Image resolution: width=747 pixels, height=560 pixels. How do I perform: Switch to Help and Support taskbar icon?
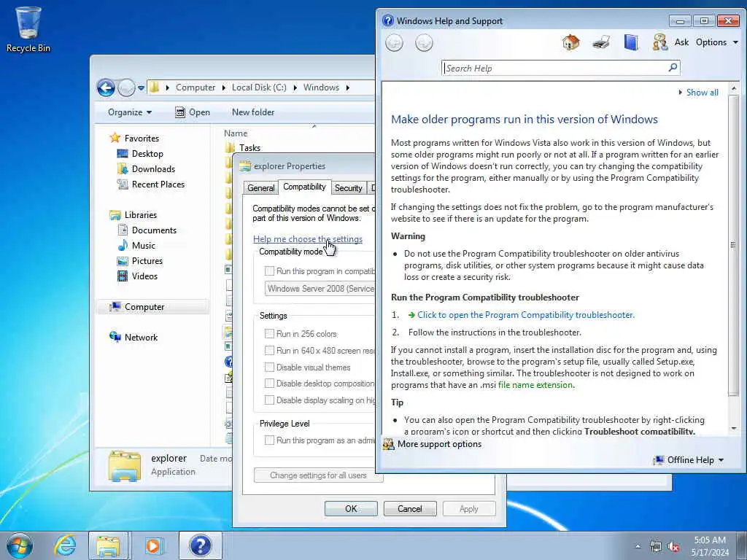tap(200, 545)
